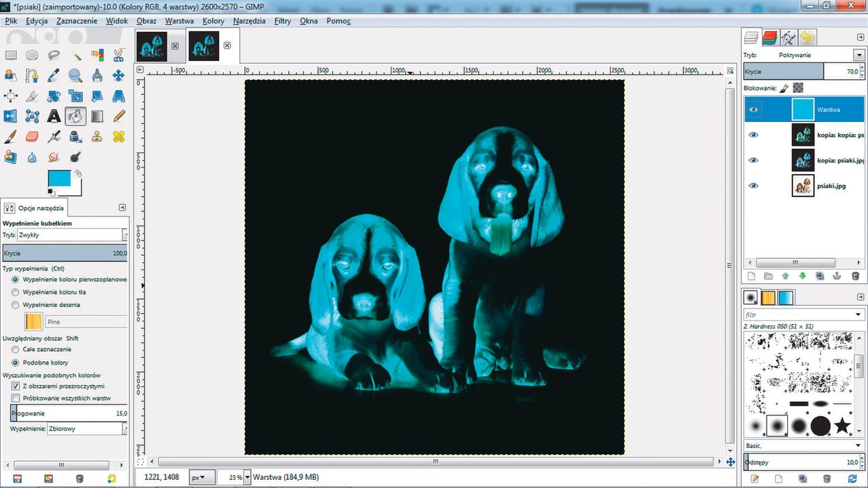
Task: Open the px units dropdown
Action: pyautogui.click(x=201, y=477)
